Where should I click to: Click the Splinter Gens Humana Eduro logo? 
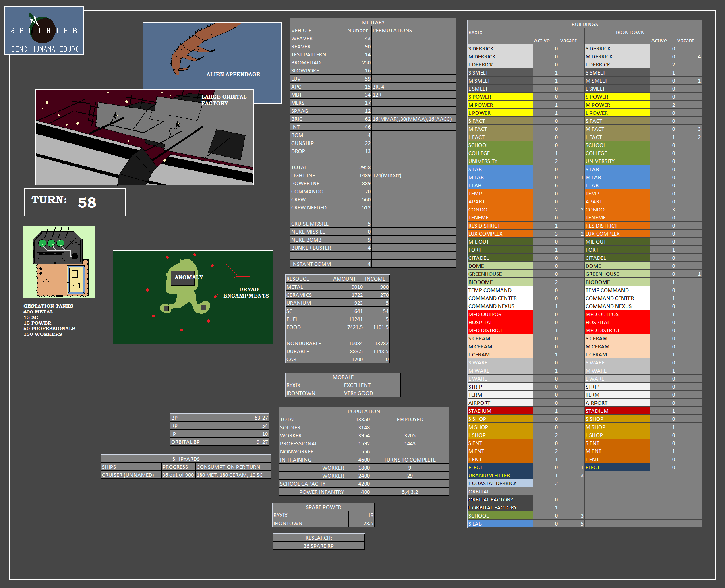coord(44,31)
